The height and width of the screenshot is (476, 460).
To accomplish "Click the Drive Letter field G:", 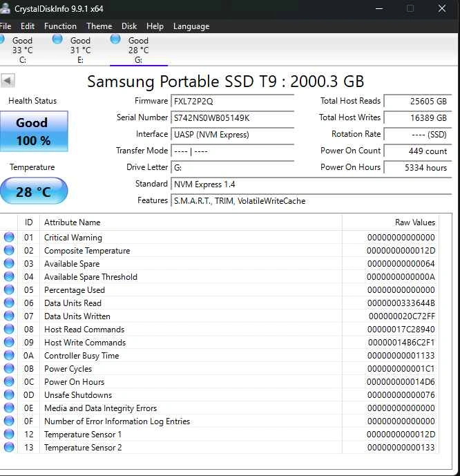I will [233, 168].
